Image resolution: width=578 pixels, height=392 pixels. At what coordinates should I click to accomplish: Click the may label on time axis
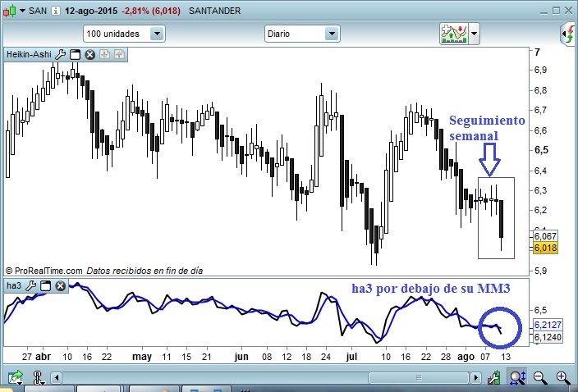[142, 357]
